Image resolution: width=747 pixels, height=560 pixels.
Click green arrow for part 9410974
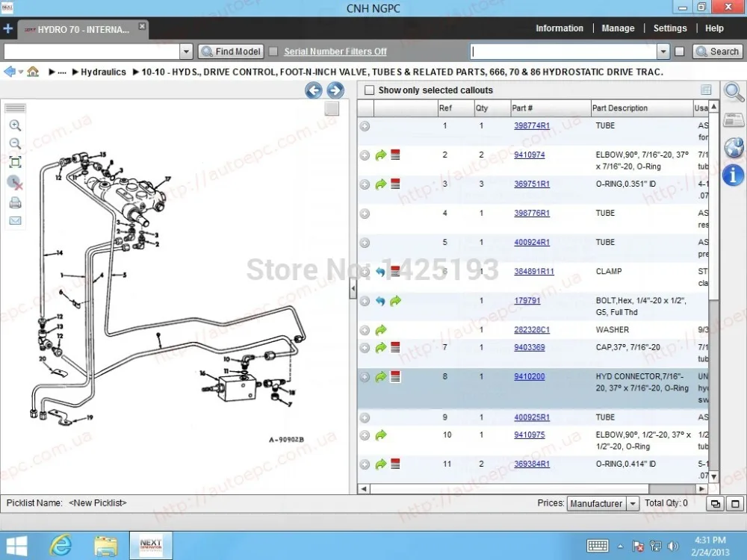[381, 155]
